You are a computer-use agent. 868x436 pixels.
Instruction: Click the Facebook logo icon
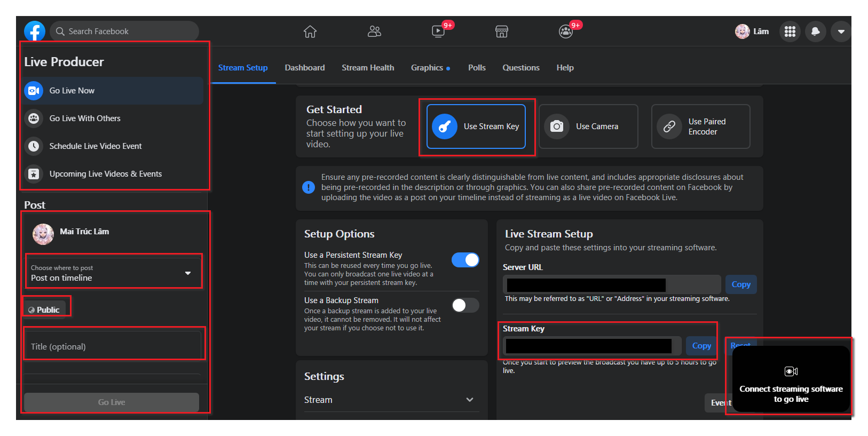(35, 31)
